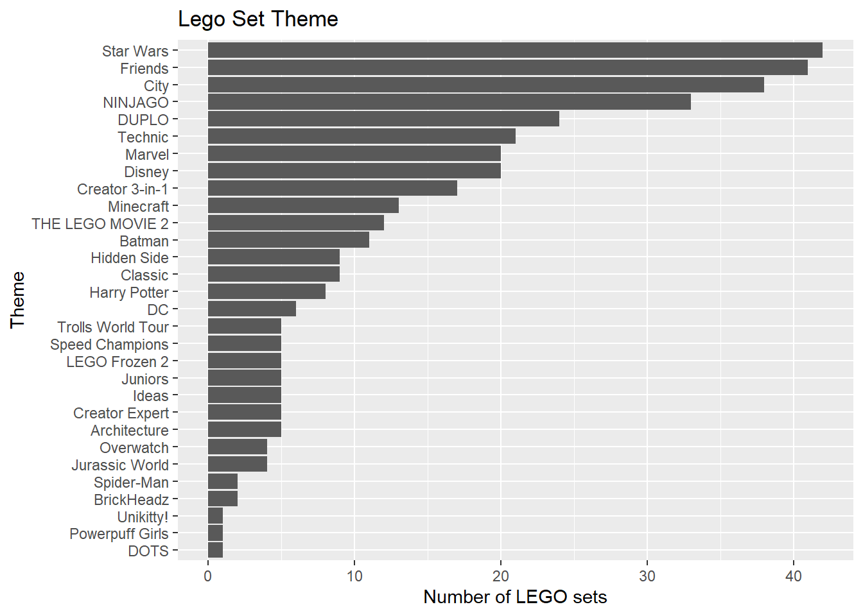Select the Minecraft bar

[x=303, y=206]
